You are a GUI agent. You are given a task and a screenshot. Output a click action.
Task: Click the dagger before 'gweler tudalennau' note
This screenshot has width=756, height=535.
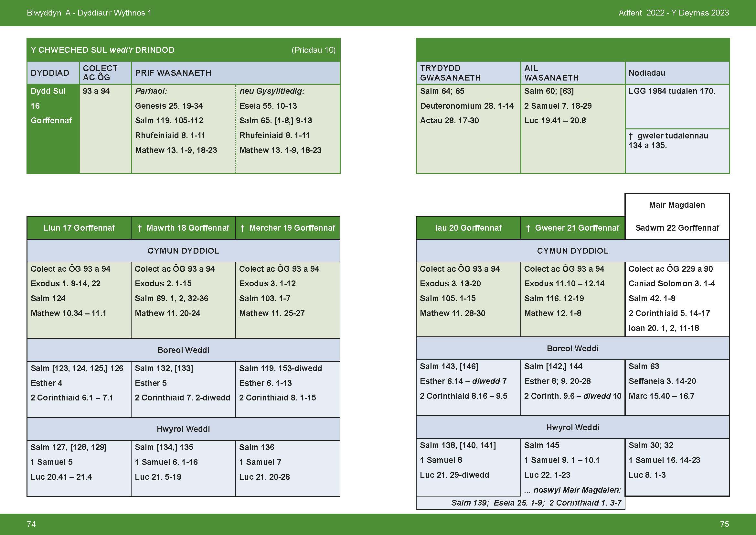[x=631, y=136]
